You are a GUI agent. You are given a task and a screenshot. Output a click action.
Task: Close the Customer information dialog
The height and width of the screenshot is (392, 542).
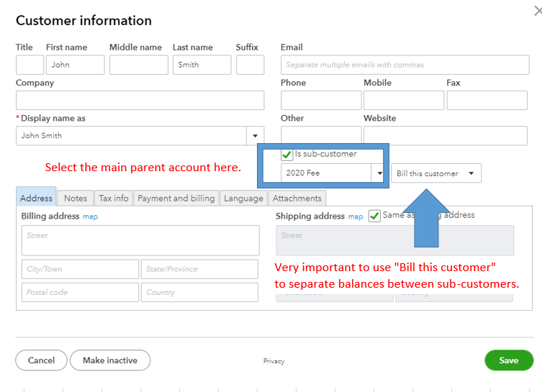537,11
